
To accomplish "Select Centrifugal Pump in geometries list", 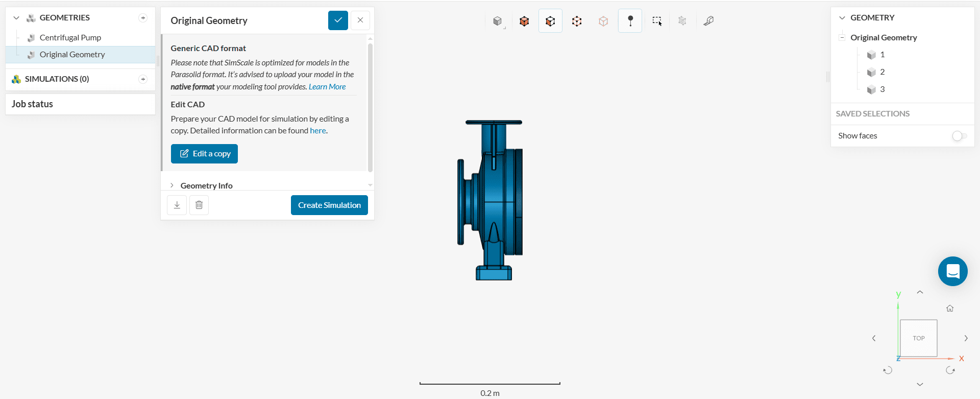I will coord(70,38).
